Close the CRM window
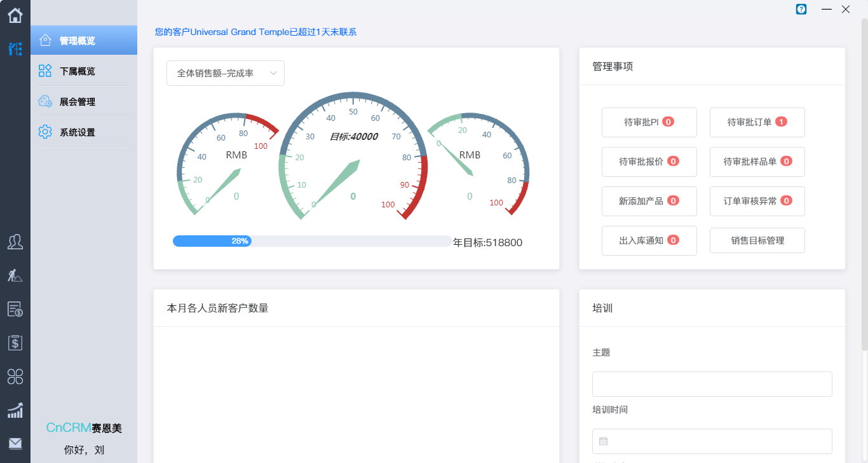Viewport: 868px width, 463px height. pyautogui.click(x=846, y=10)
